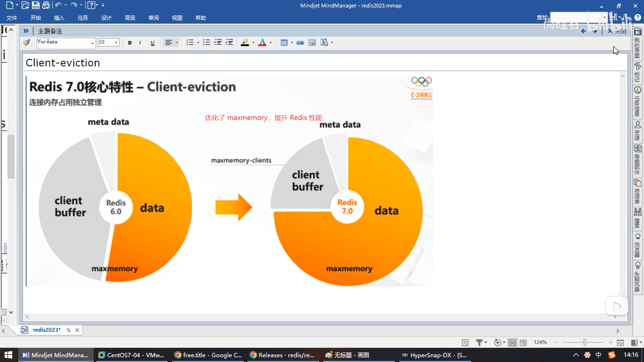Image resolution: width=644 pixels, height=362 pixels.
Task: Open the 插入 menu
Action: pos(59,18)
